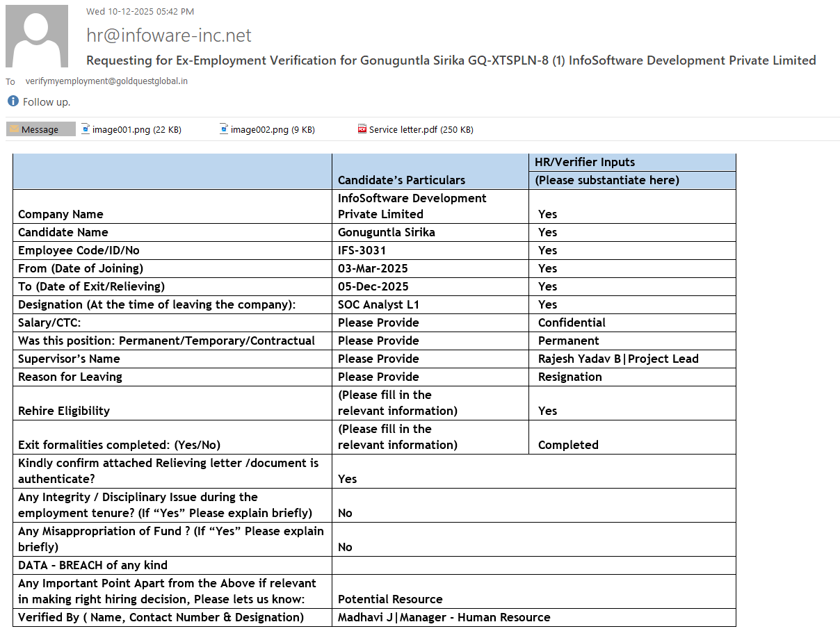Click the SOC Analyst L1 designation cell
840x638 pixels.
tap(378, 304)
